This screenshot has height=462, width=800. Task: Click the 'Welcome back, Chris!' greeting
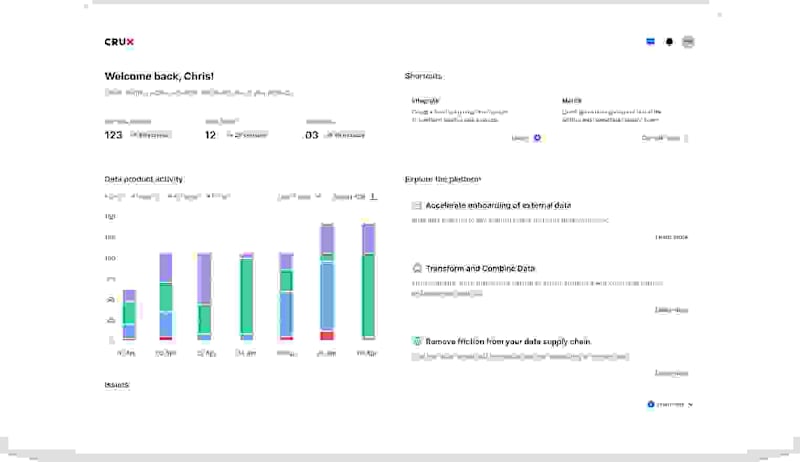coord(159,76)
